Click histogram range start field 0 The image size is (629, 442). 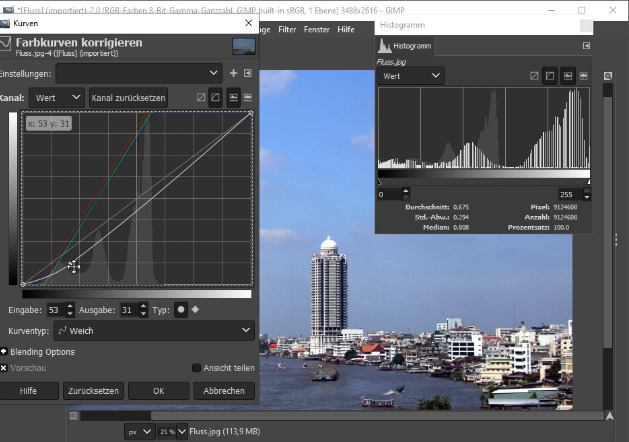(390, 195)
